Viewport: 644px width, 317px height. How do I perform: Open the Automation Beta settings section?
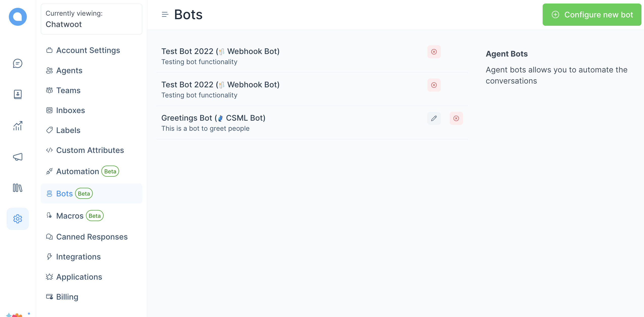point(78,171)
